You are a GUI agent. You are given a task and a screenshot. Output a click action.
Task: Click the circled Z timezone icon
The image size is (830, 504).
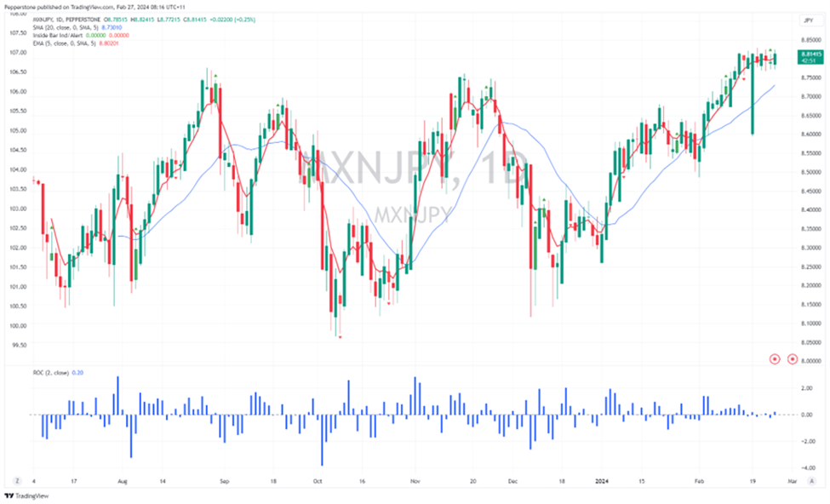16,479
